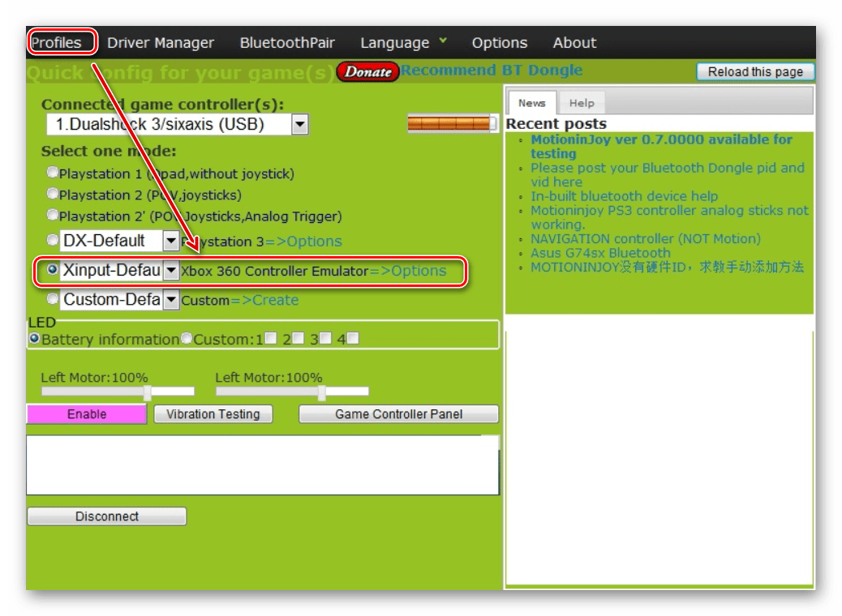Viewport: 842px width, 616px height.
Task: Click the red Donate button
Action: [368, 71]
